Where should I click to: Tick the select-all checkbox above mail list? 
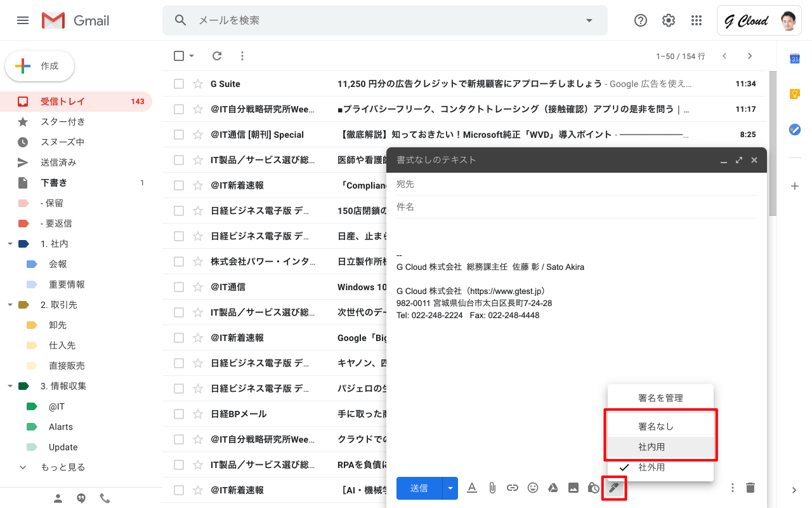179,56
